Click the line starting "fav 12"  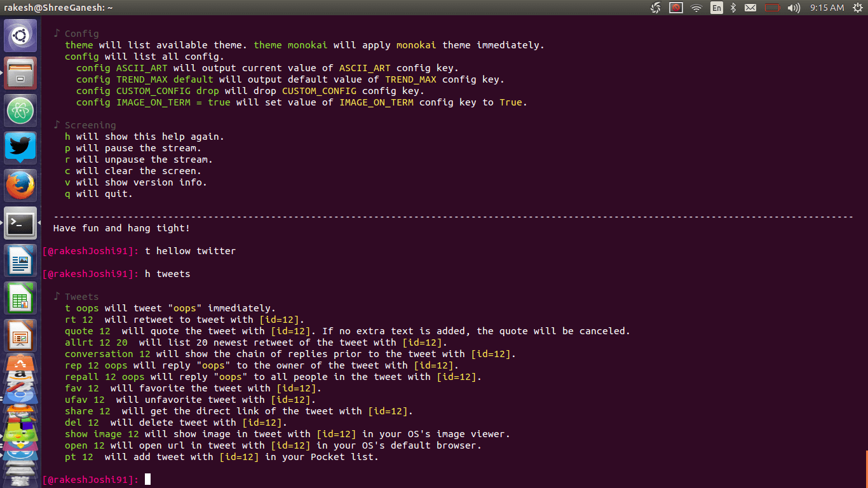(x=193, y=388)
